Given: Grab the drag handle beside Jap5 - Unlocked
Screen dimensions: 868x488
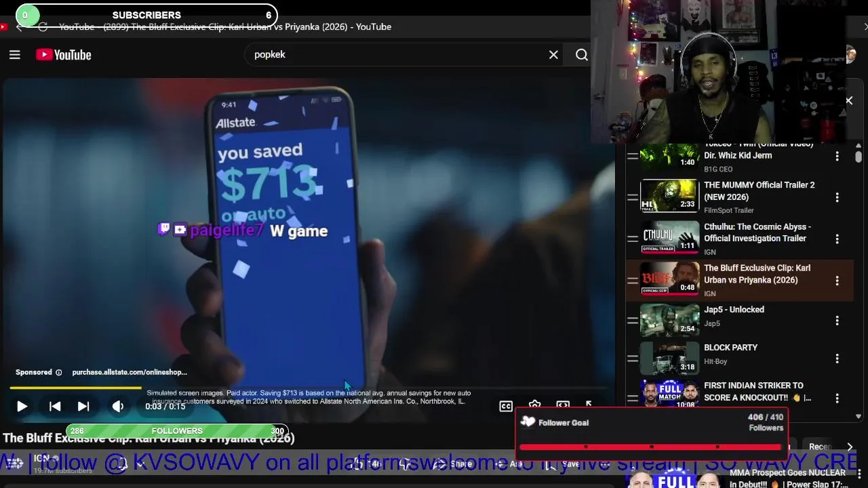Looking at the screenshot, I should pos(632,320).
